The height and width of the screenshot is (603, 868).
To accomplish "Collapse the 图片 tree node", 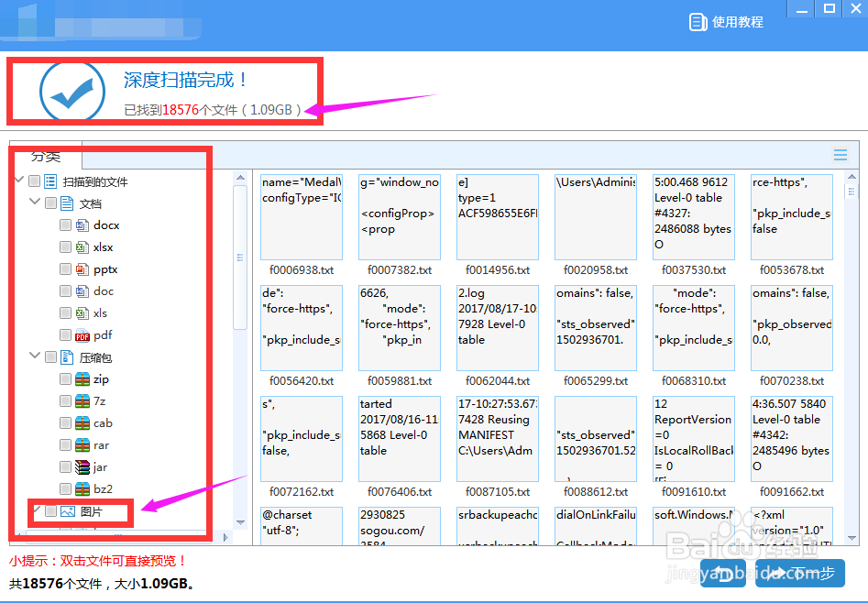I will (x=36, y=510).
